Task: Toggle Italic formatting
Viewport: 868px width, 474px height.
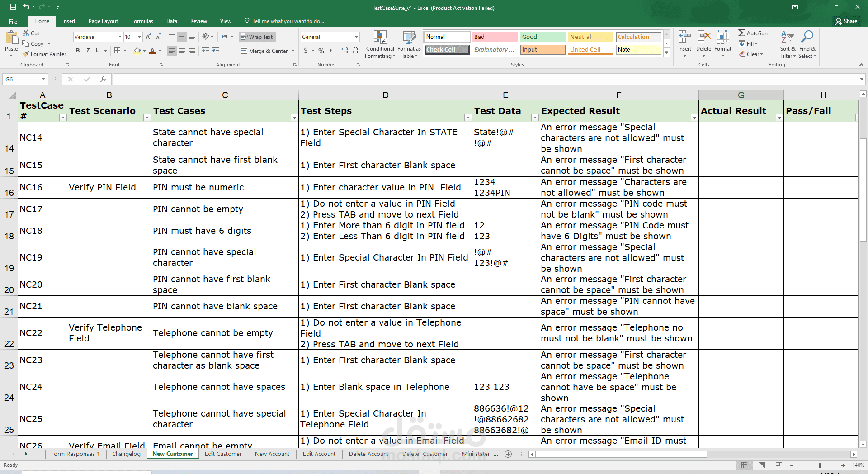Action: pos(88,51)
